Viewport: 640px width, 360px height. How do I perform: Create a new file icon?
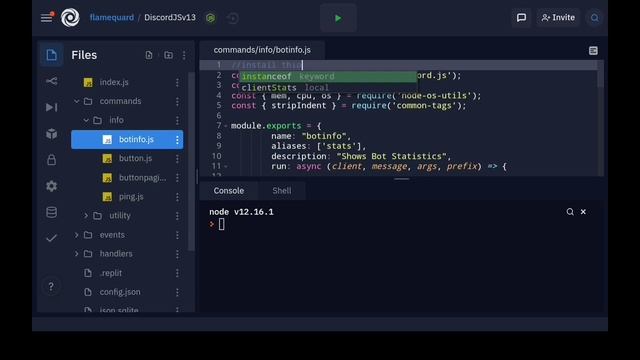coord(149,55)
